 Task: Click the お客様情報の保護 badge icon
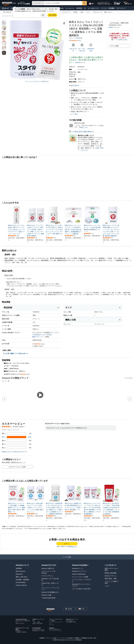pyautogui.click(x=91, y=45)
